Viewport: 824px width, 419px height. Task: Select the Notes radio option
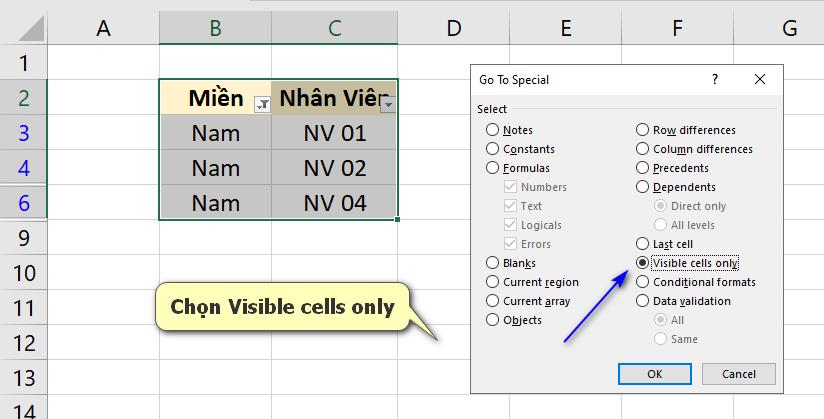(509, 130)
